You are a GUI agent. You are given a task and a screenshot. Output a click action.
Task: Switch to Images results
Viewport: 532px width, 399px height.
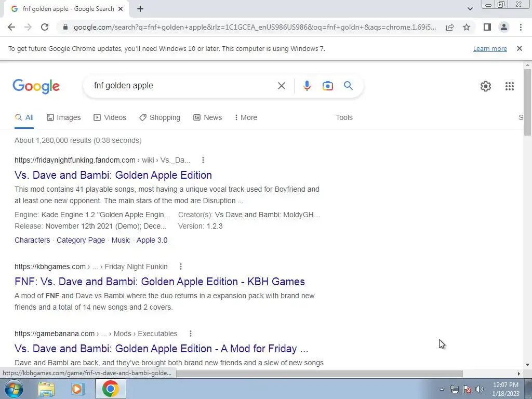pos(64,117)
